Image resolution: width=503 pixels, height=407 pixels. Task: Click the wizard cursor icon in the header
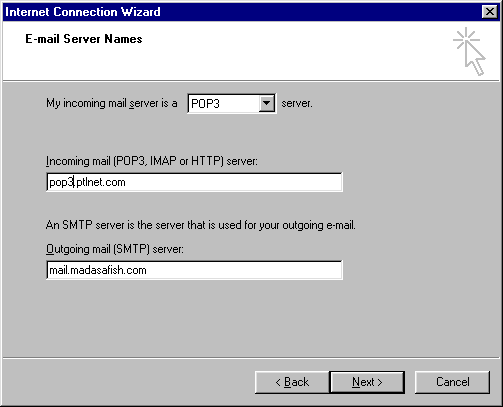(x=469, y=52)
